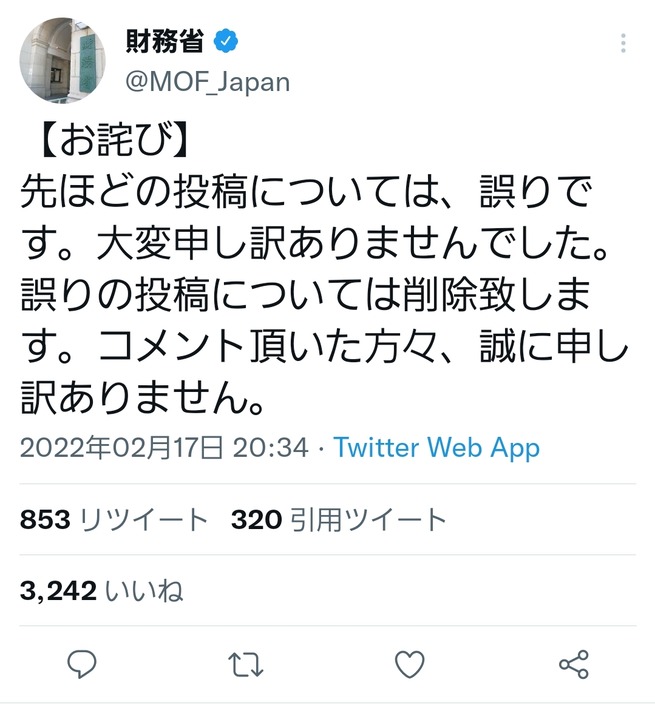
Task: Open the three-dot more options menu
Action: click(x=624, y=45)
